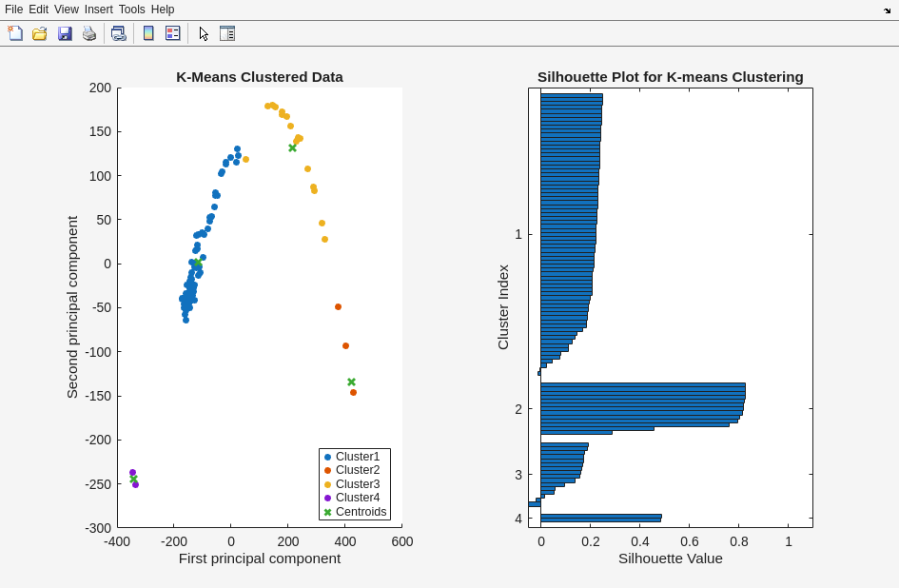Open a file with the folder icon
The image size is (899, 588).
pos(40,33)
